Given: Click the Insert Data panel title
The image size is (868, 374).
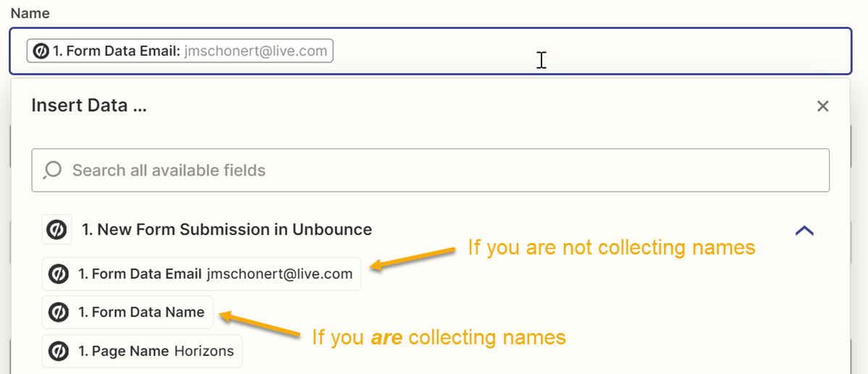Looking at the screenshot, I should 89,106.
